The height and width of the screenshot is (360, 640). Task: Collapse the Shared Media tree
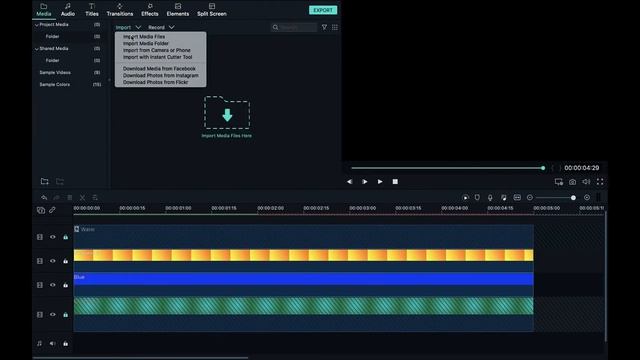point(37,49)
